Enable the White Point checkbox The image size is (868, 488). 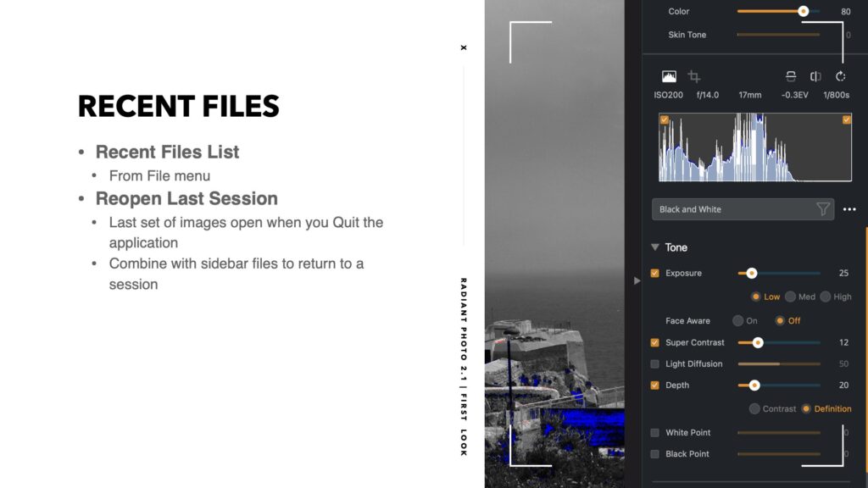pos(655,433)
